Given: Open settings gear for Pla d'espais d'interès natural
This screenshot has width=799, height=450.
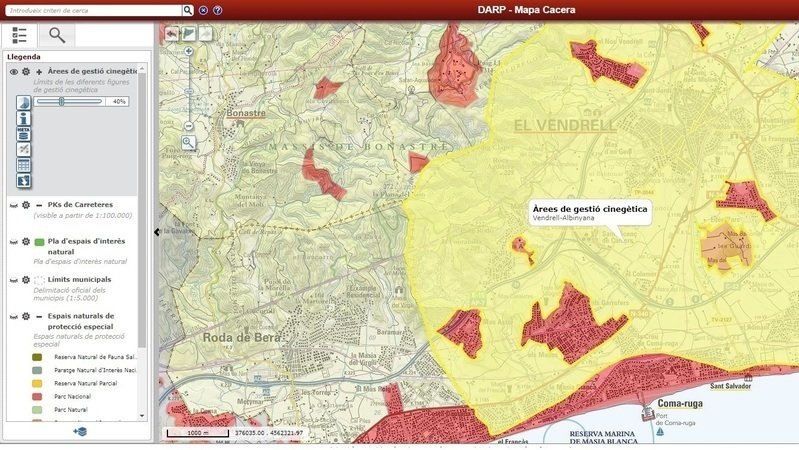Looking at the screenshot, I should pos(26,242).
